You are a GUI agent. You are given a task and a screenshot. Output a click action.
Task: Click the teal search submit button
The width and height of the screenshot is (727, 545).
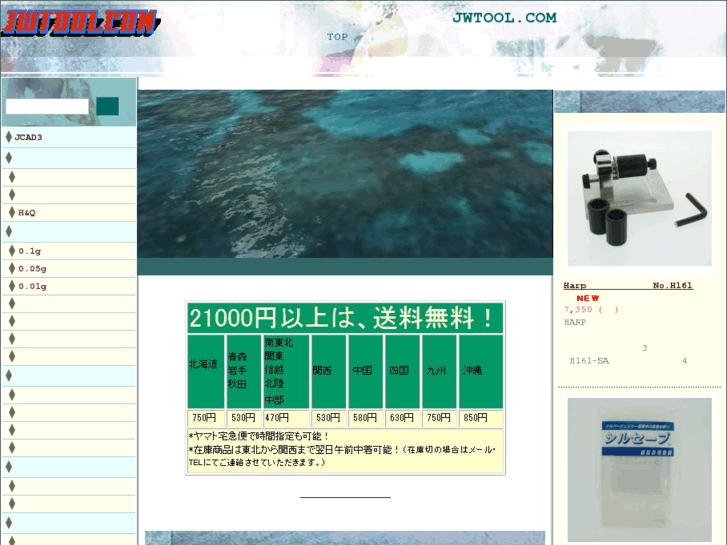pyautogui.click(x=108, y=106)
